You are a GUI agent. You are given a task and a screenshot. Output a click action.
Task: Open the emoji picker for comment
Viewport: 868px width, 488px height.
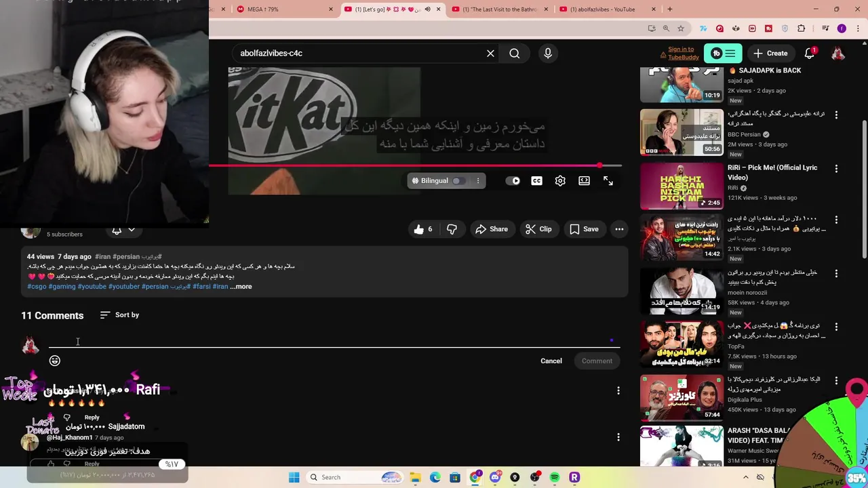click(55, 361)
